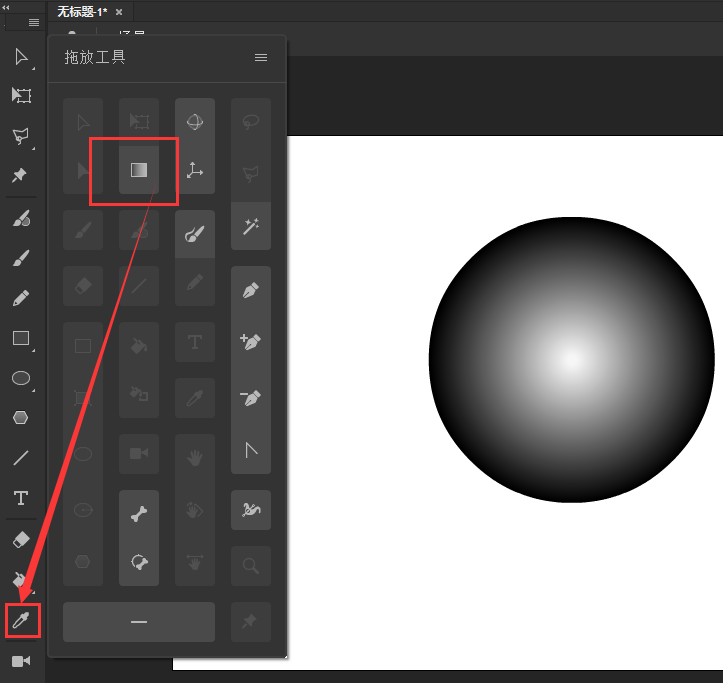Viewport: 723px width, 683px height.
Task: Select the Paint Bucket tool in the toolbar
Action: pyautogui.click(x=21, y=579)
